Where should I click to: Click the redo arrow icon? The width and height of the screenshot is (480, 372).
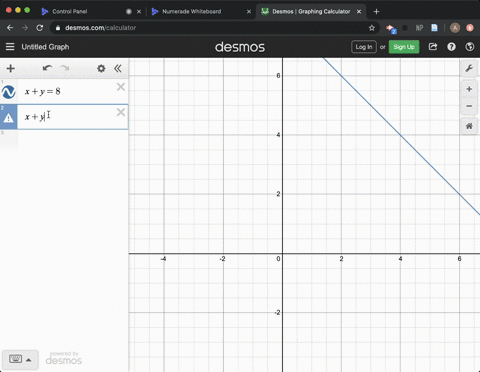(65, 68)
